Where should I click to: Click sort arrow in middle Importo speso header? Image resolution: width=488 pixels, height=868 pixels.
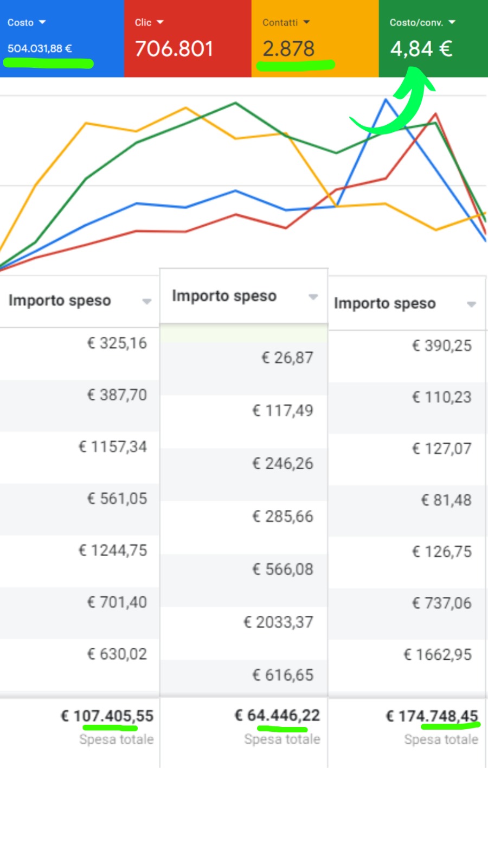313,297
